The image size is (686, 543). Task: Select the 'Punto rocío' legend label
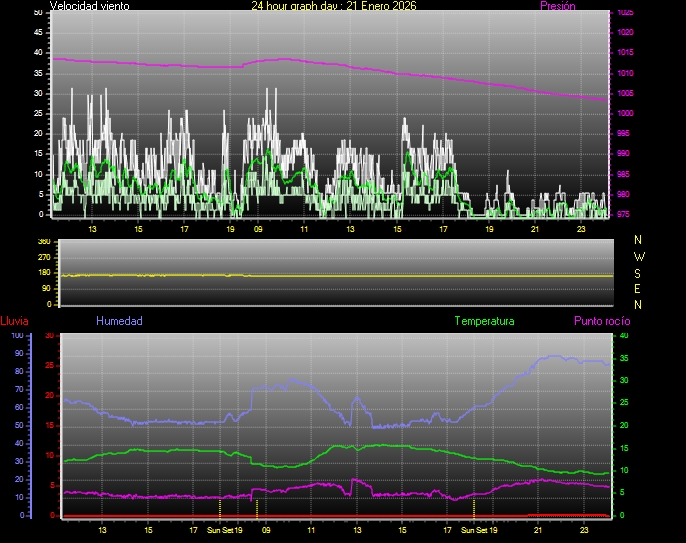tap(601, 322)
